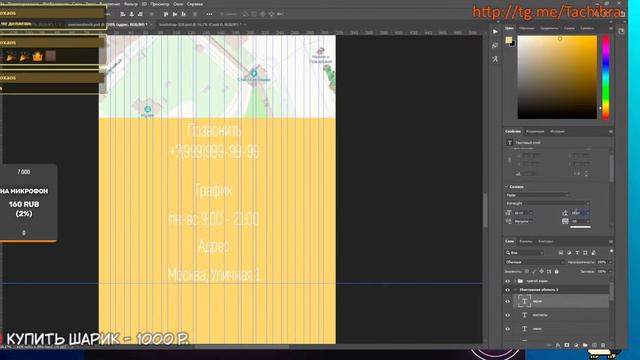Filter layers by shape layers icon
The height and width of the screenshot is (360, 640).
click(585, 253)
